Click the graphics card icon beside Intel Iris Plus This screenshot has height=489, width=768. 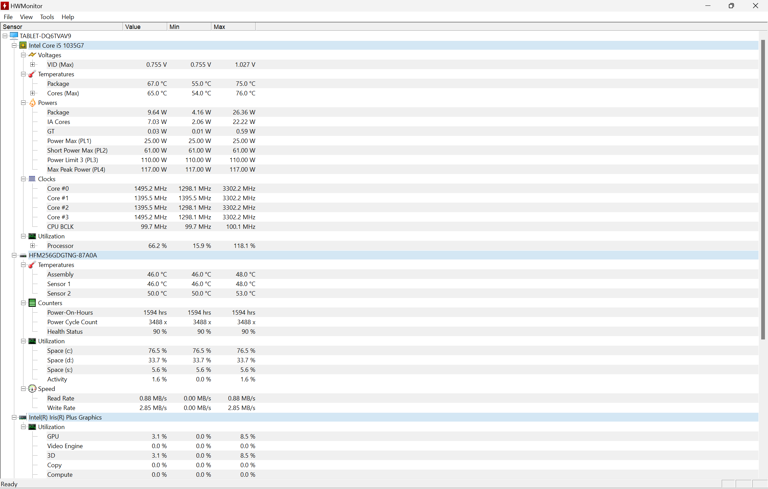pyautogui.click(x=23, y=417)
